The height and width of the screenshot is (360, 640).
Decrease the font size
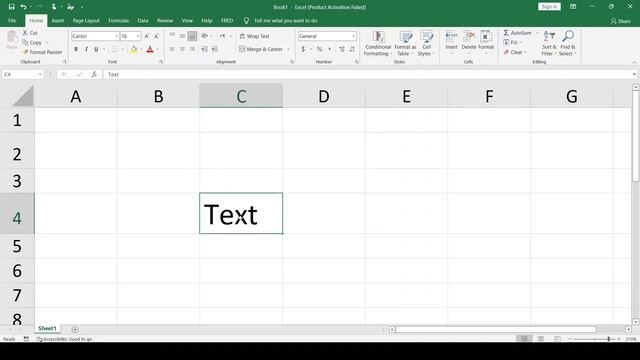(156, 36)
